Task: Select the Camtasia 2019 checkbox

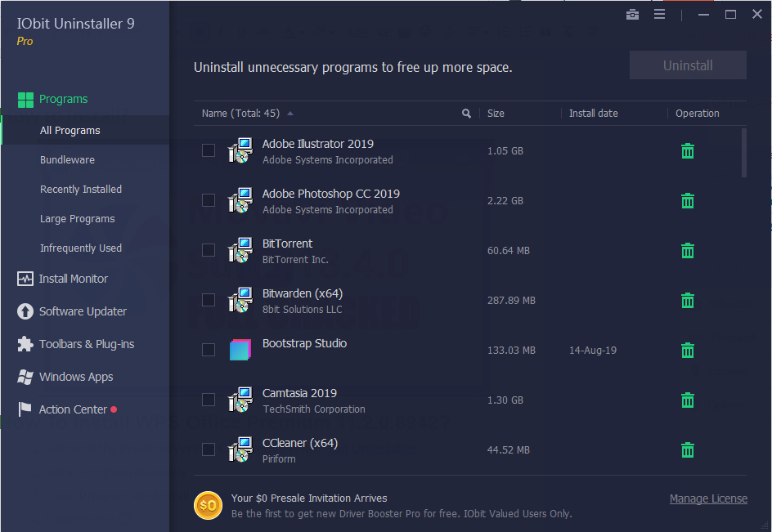Action: coord(209,400)
